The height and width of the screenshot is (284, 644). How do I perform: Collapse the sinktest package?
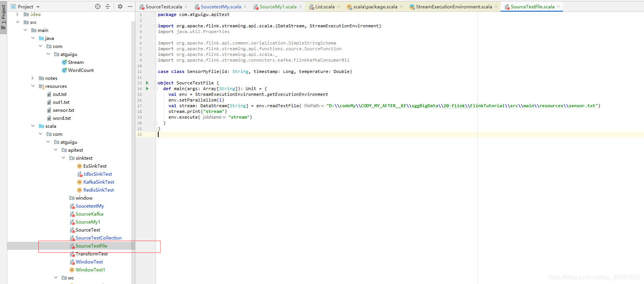63,158
